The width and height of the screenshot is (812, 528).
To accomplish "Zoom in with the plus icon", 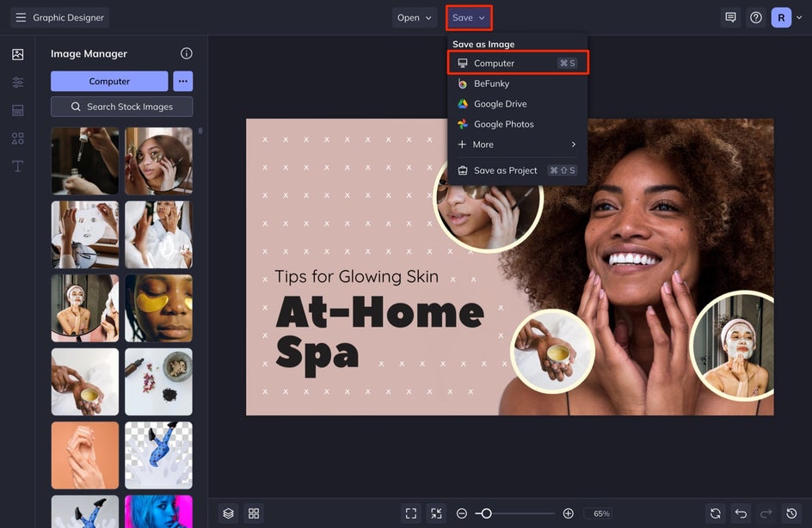I will pos(568,513).
